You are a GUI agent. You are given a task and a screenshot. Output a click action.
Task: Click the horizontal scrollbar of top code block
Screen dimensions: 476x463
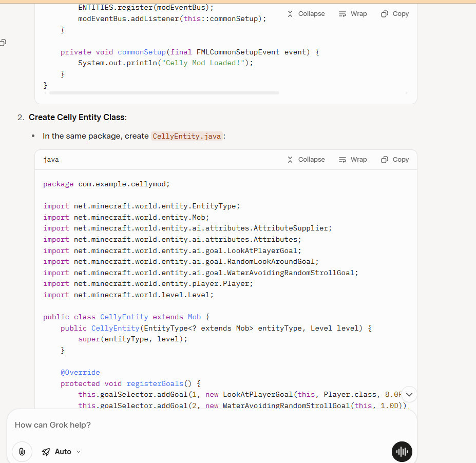tap(164, 93)
